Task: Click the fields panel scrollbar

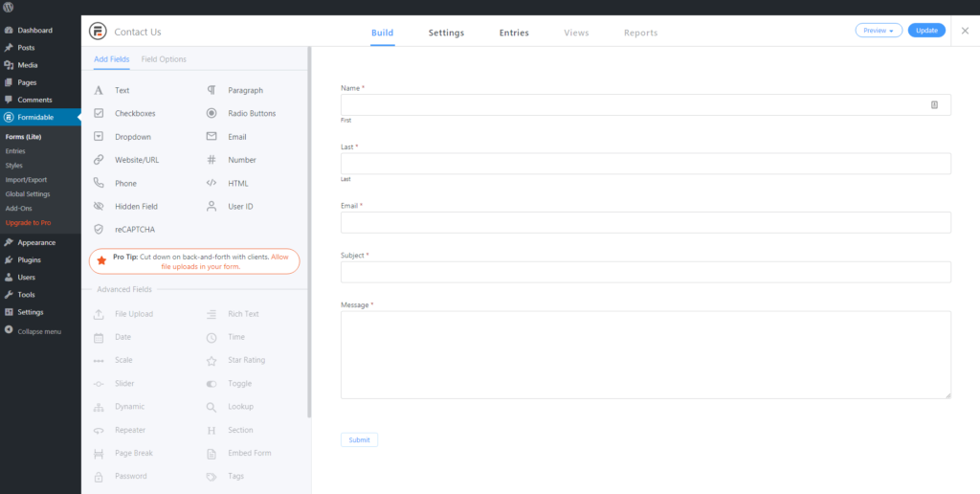Action: (309, 232)
